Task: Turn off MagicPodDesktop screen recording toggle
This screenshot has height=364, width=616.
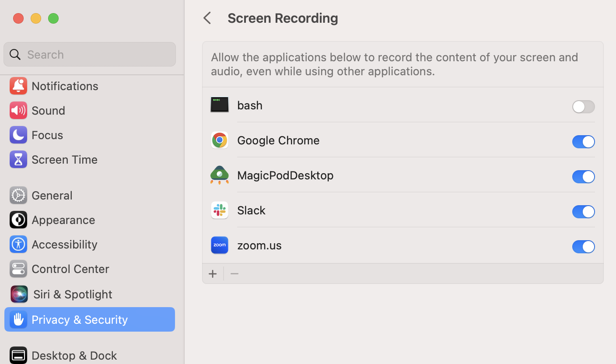Action: click(x=583, y=177)
